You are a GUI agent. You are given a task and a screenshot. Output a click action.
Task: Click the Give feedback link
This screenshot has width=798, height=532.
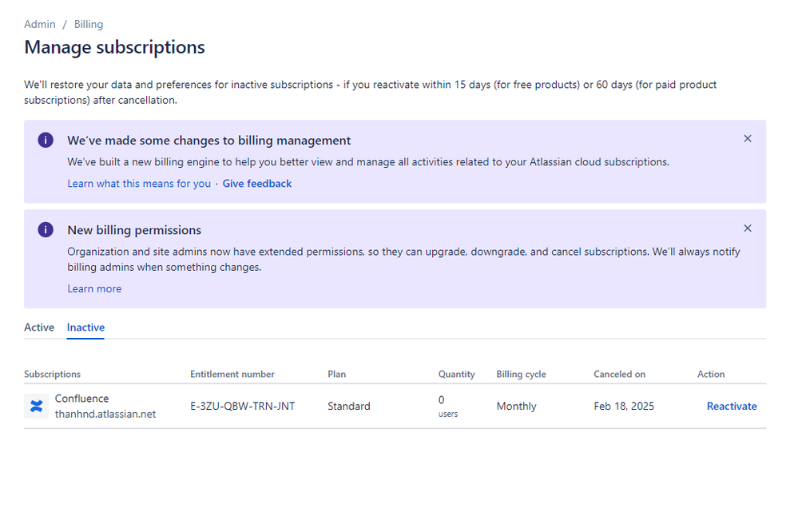click(257, 183)
